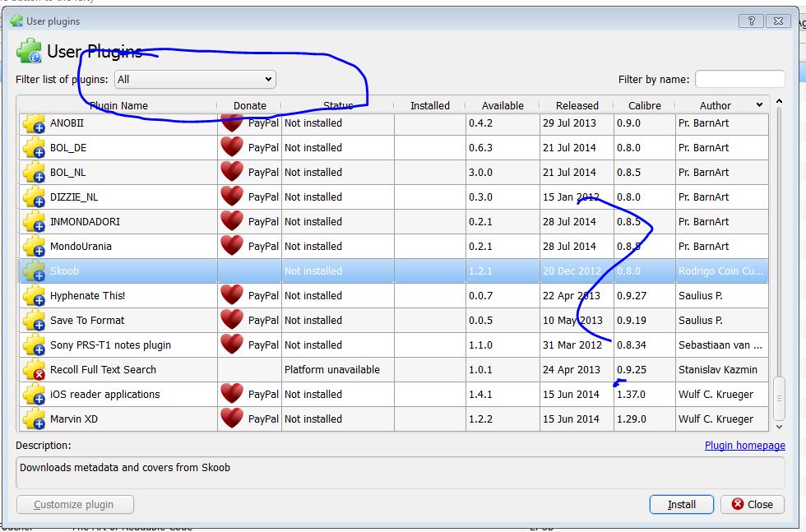This screenshot has width=806, height=532.
Task: Click the MondoUrania plugin puzzle icon
Action: [x=34, y=247]
